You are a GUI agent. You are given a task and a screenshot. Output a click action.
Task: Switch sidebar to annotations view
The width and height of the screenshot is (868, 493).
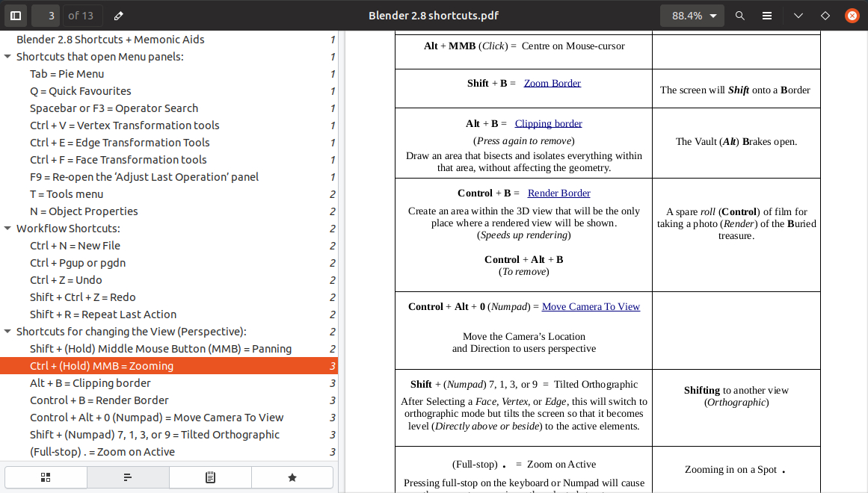210,477
